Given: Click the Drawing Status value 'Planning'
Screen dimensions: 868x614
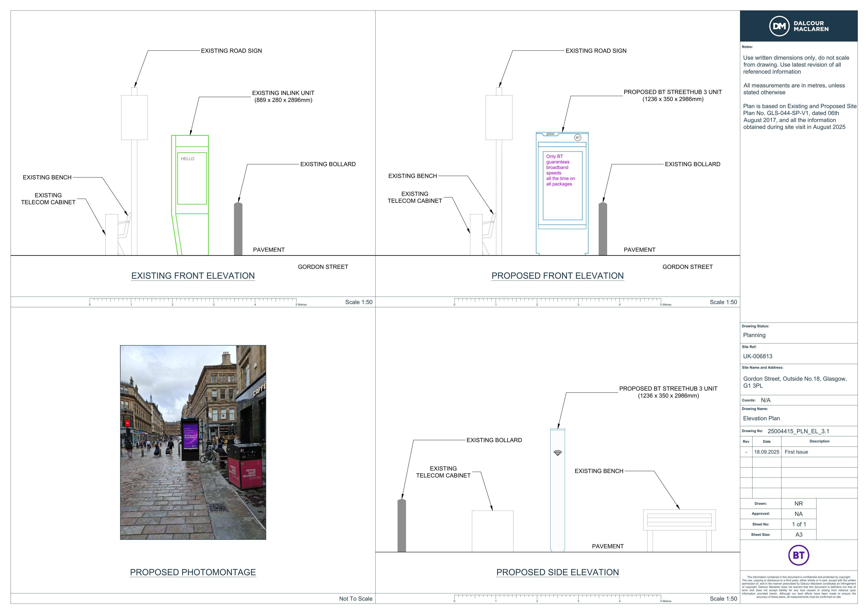Looking at the screenshot, I should pos(754,335).
